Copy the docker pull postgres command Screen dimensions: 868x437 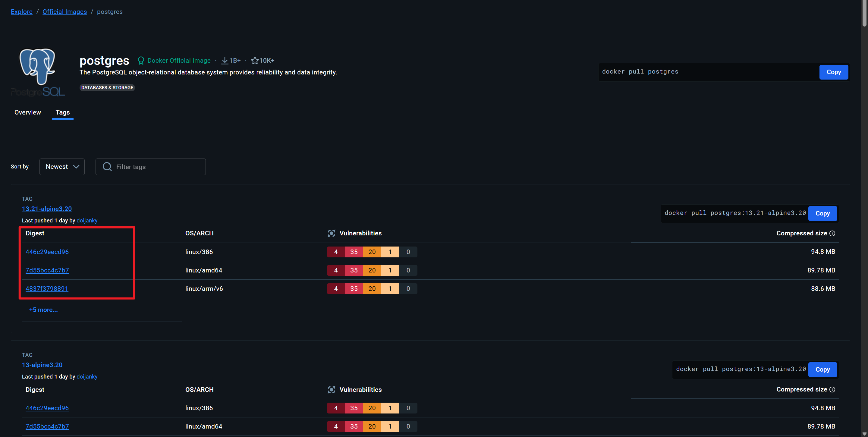(x=834, y=72)
